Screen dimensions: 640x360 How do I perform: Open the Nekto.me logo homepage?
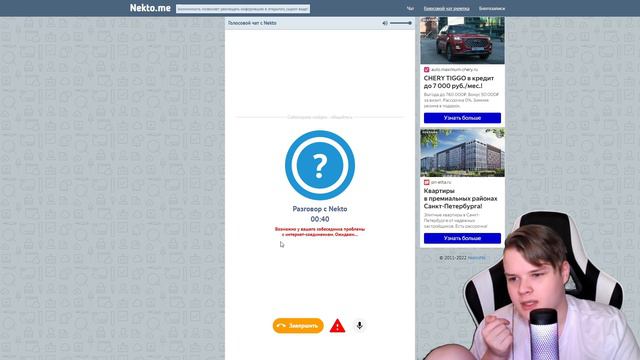(x=150, y=8)
